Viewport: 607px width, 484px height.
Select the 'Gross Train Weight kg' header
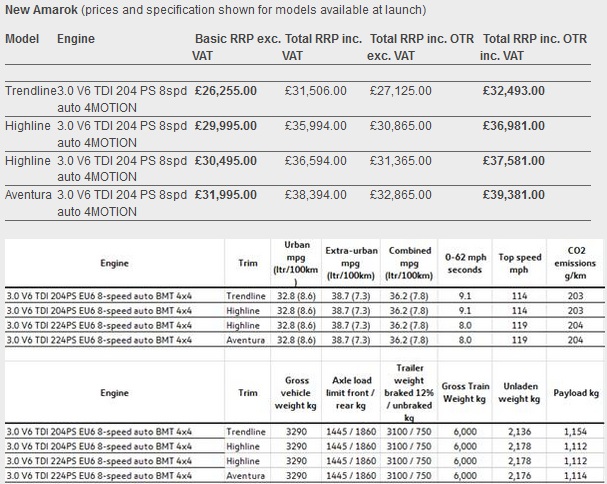pos(463,393)
